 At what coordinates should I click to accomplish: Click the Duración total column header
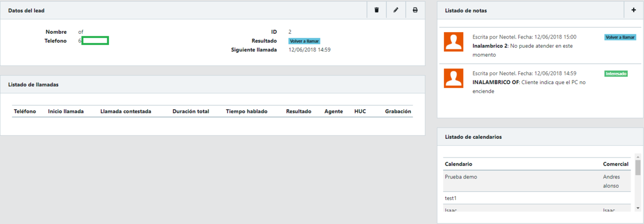pyautogui.click(x=191, y=111)
